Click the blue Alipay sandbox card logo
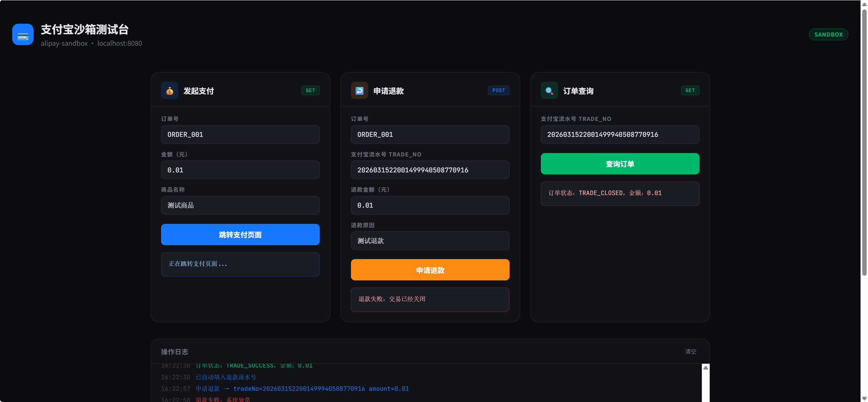Image resolution: width=868 pixels, height=402 pixels. pos(23,34)
